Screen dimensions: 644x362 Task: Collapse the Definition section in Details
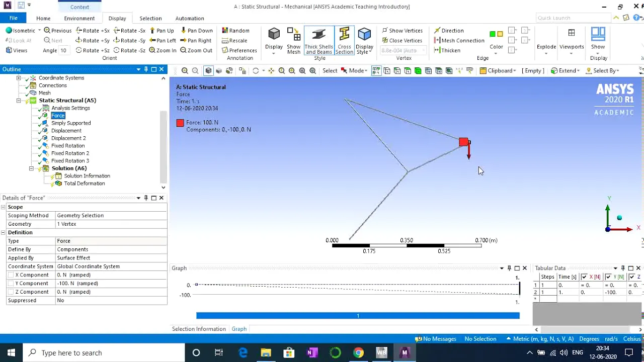[3, 233]
